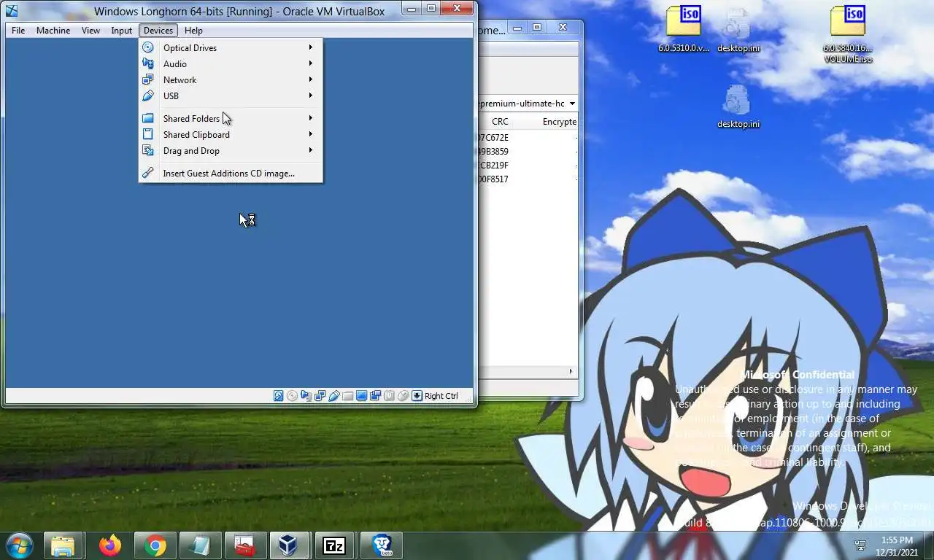Click the keyboard capture arrow icon beside Right Ctrl
The image size is (934, 560).
pyautogui.click(x=417, y=396)
